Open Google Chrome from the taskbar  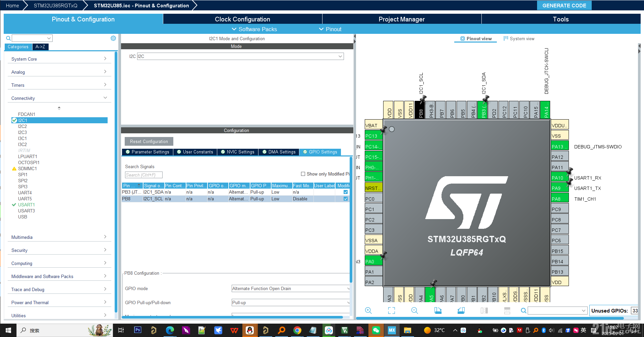click(x=297, y=330)
